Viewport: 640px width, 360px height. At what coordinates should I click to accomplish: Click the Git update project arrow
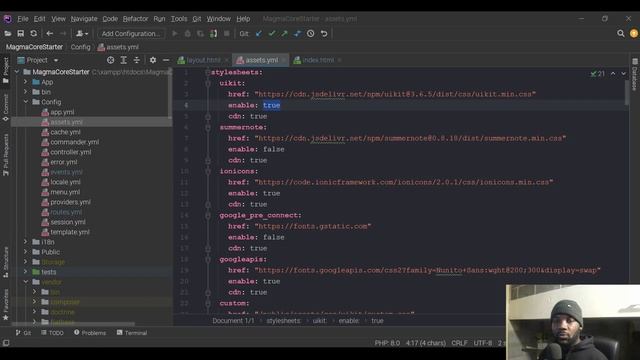pos(259,33)
